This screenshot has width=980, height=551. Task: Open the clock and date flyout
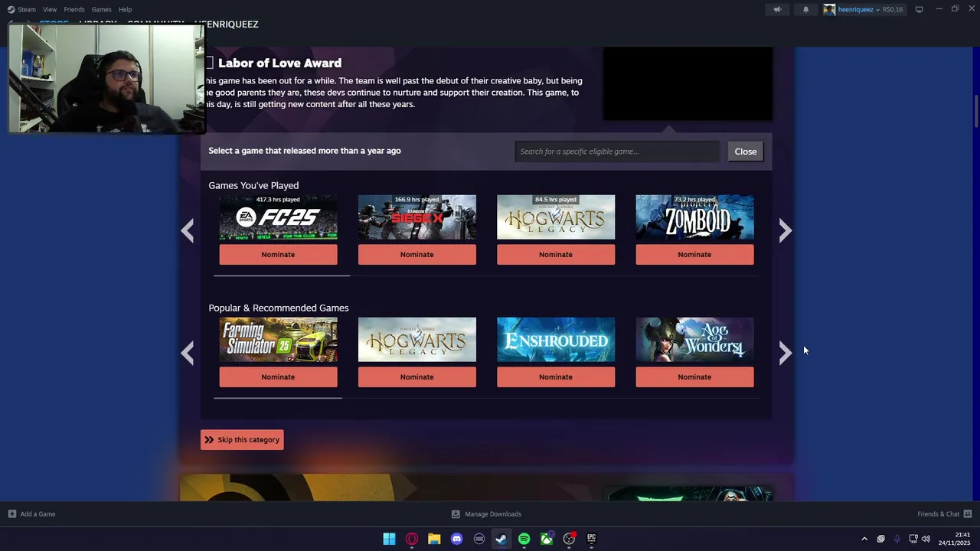point(955,539)
